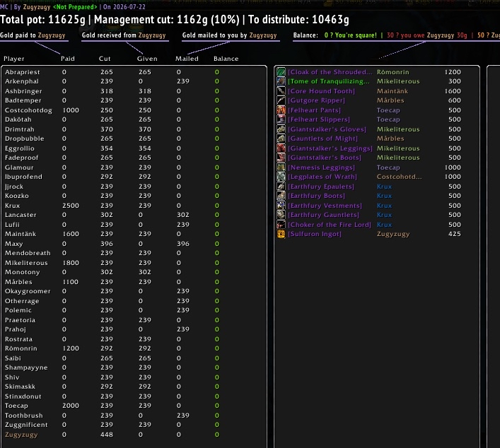Click the Earthfury Boots item icon
500x448 pixels.
[x=281, y=196]
